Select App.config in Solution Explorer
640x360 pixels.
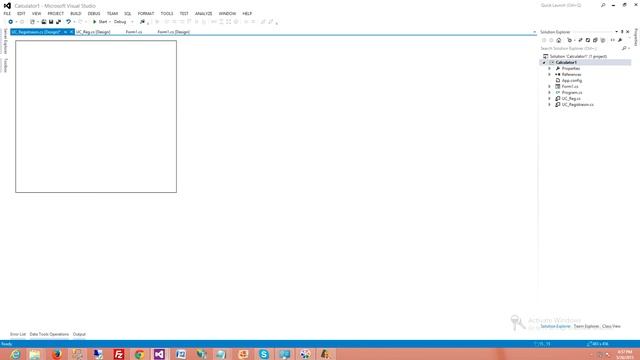(571, 80)
